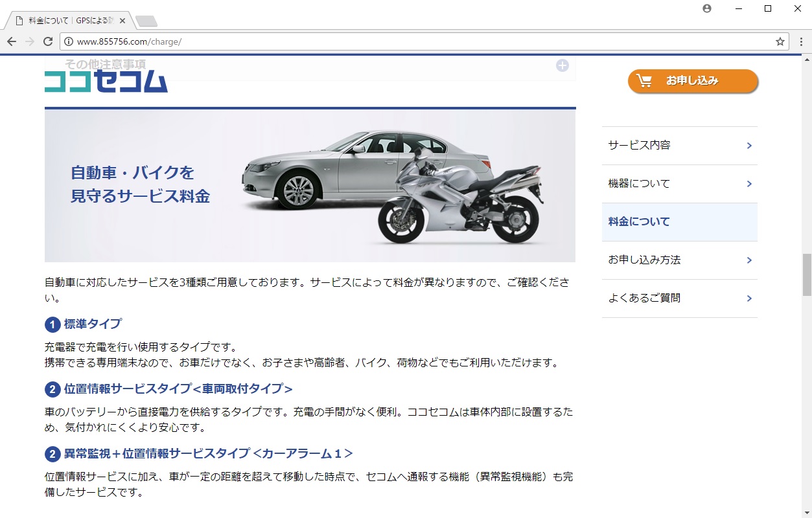Click the site information icon in the address bar

pyautogui.click(x=69, y=41)
